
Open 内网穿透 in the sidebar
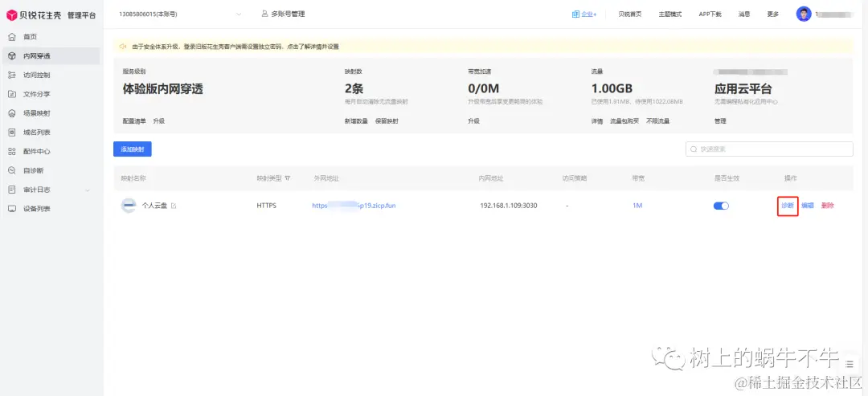coord(51,56)
